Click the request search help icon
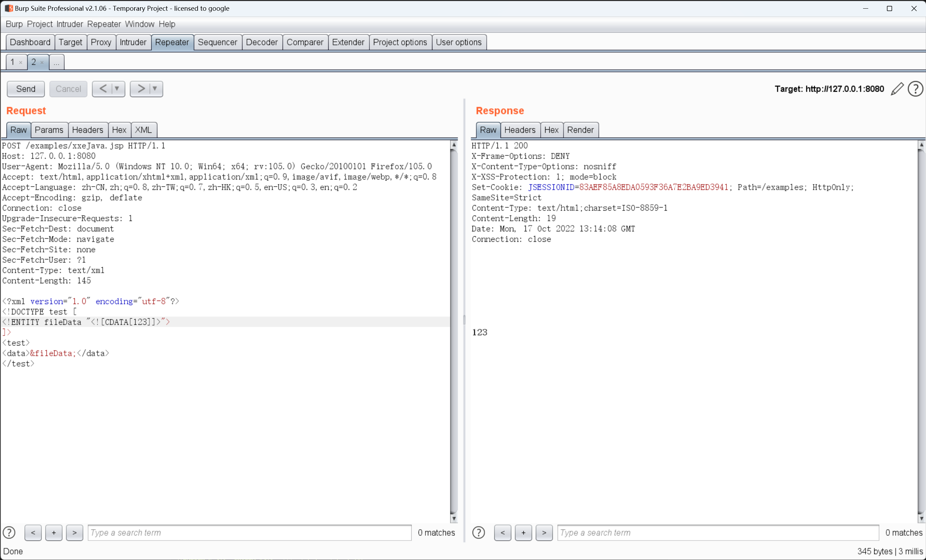The width and height of the screenshot is (926, 560). tap(9, 533)
